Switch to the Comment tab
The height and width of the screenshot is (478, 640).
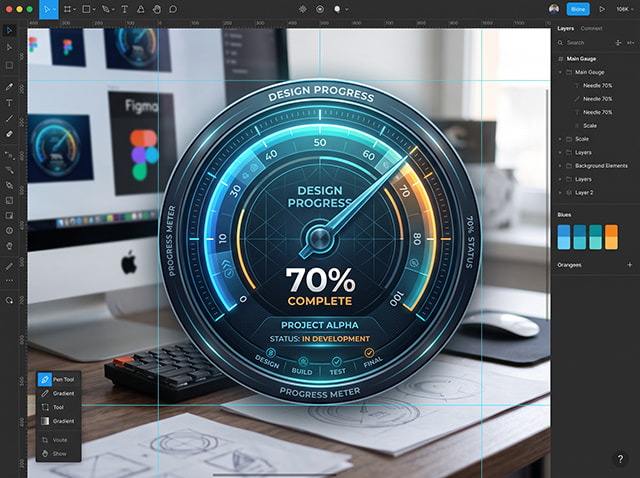[591, 29]
